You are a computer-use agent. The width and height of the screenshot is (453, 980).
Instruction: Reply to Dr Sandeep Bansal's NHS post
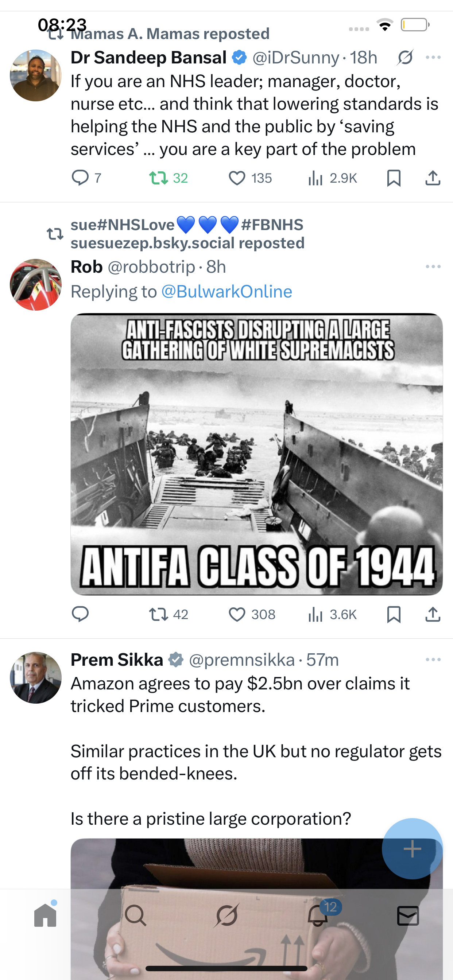click(80, 178)
